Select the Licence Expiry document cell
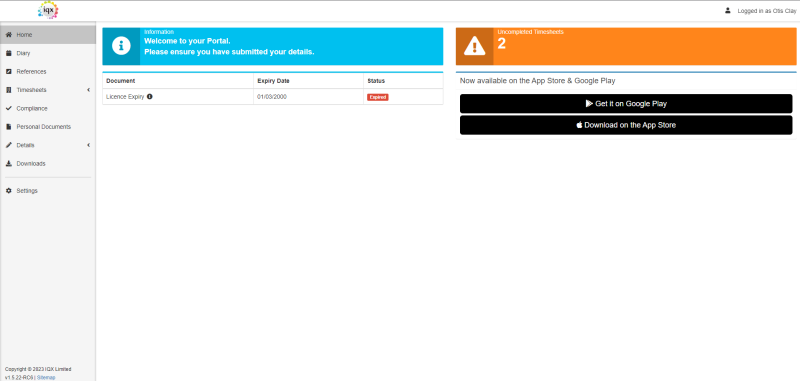Image resolution: width=800 pixels, height=381 pixels. pyautogui.click(x=178, y=96)
